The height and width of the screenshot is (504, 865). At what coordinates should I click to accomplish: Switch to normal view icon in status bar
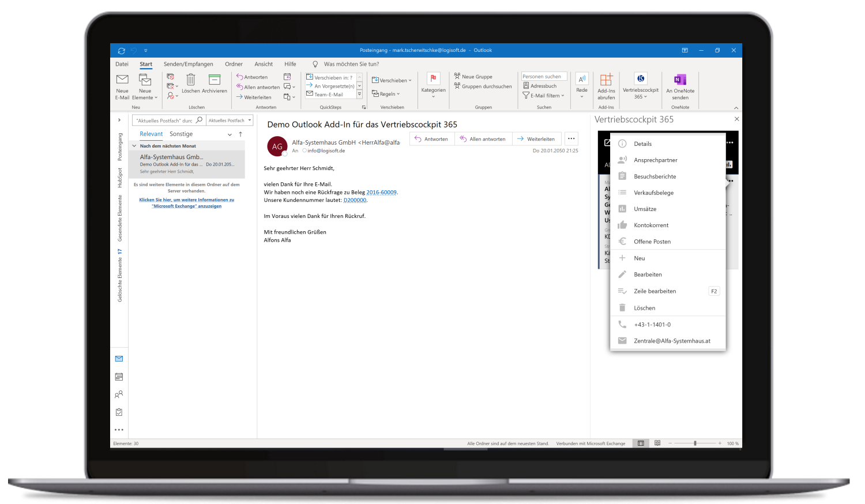tap(641, 443)
